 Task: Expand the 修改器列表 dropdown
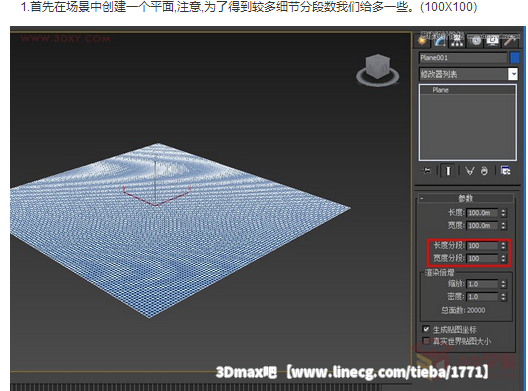(513, 74)
